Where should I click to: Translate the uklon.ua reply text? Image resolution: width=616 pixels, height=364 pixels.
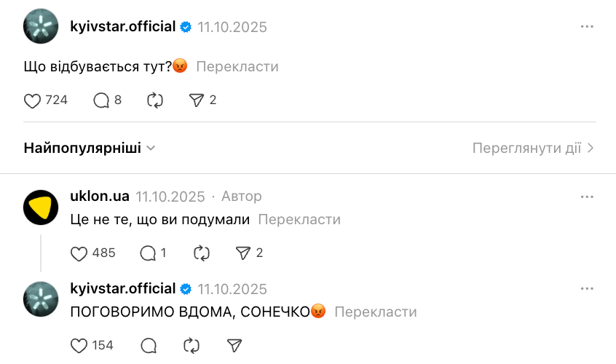[299, 219]
